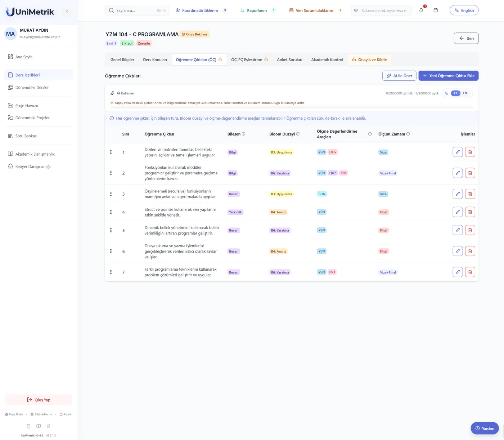
Task: Select the TR language toggle option
Action: pyautogui.click(x=456, y=93)
